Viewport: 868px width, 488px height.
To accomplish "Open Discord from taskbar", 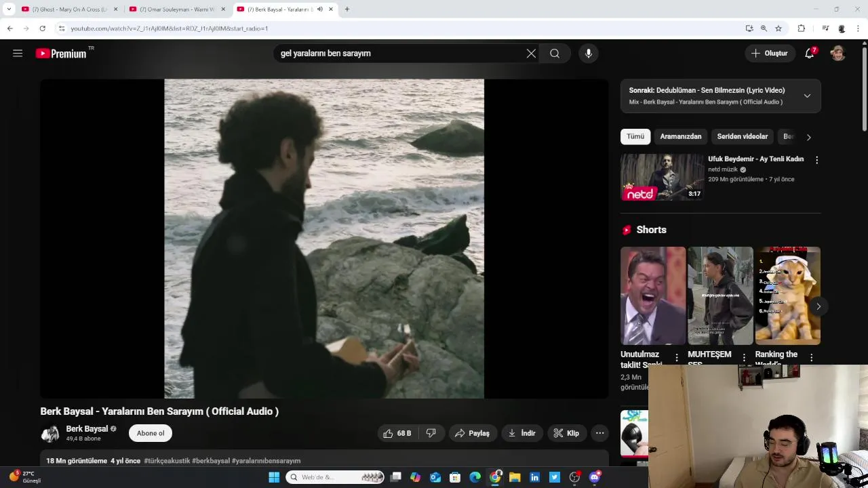I will tap(595, 477).
